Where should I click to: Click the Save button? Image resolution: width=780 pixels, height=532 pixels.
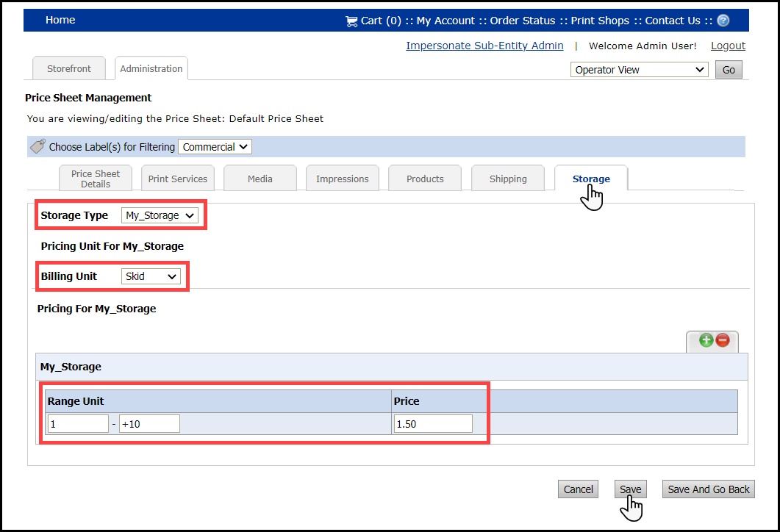(x=630, y=489)
